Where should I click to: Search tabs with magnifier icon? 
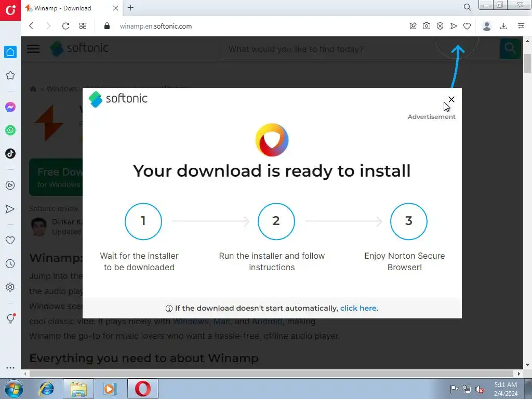coord(468,7)
